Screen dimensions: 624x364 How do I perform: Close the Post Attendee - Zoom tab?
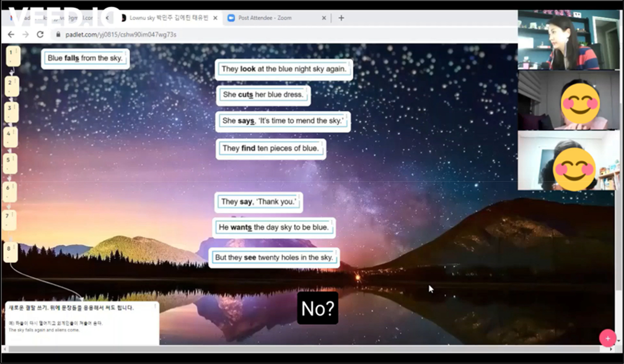click(x=324, y=18)
